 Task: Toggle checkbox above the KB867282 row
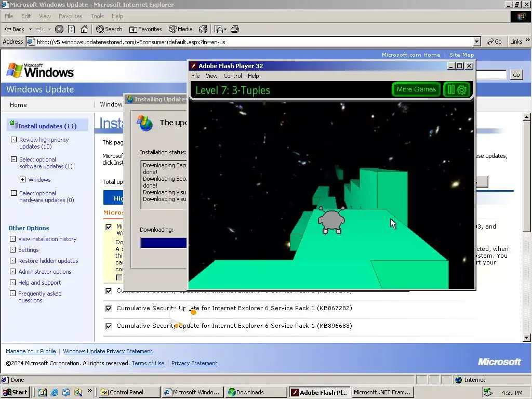click(109, 291)
